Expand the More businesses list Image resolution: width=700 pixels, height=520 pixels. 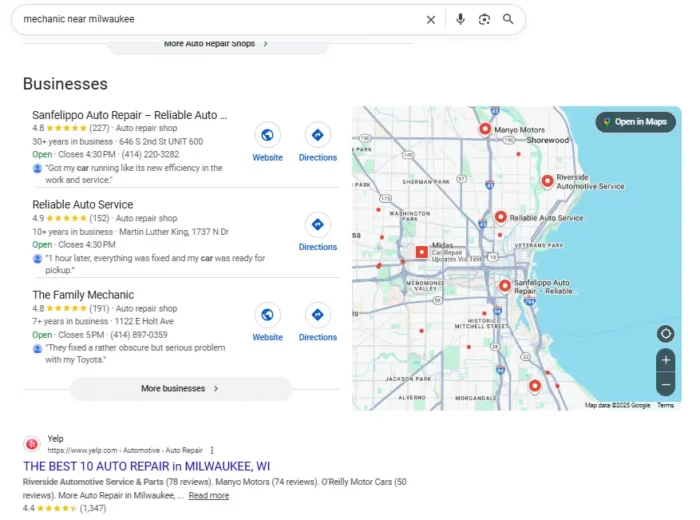point(181,388)
